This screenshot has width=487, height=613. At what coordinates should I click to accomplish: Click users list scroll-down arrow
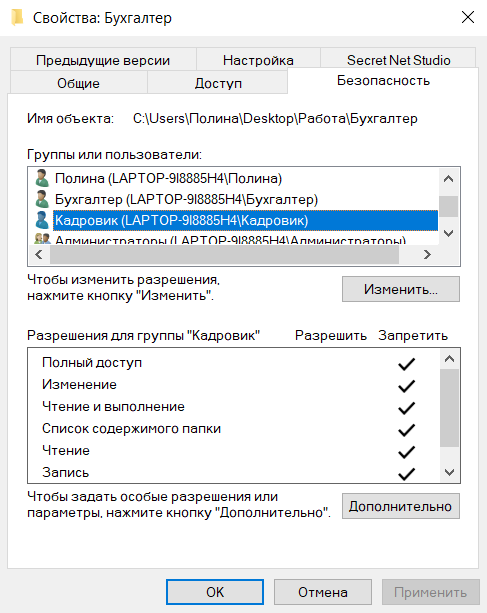tap(449, 233)
